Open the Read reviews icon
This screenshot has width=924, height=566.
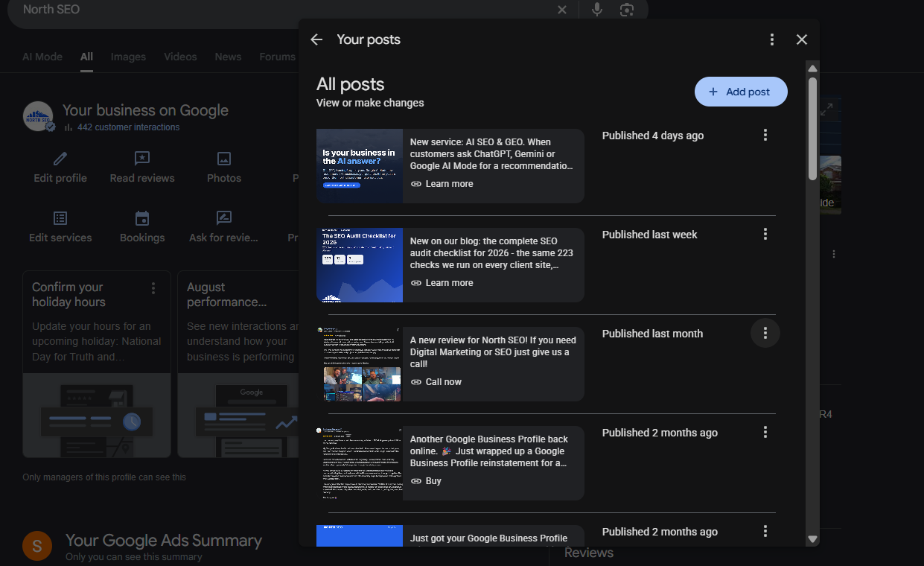[x=142, y=159]
